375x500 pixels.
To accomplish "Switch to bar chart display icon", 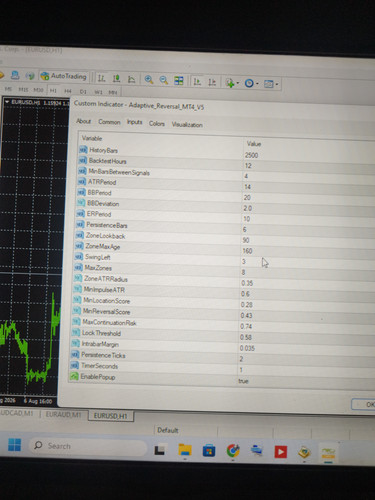I will coord(101,79).
